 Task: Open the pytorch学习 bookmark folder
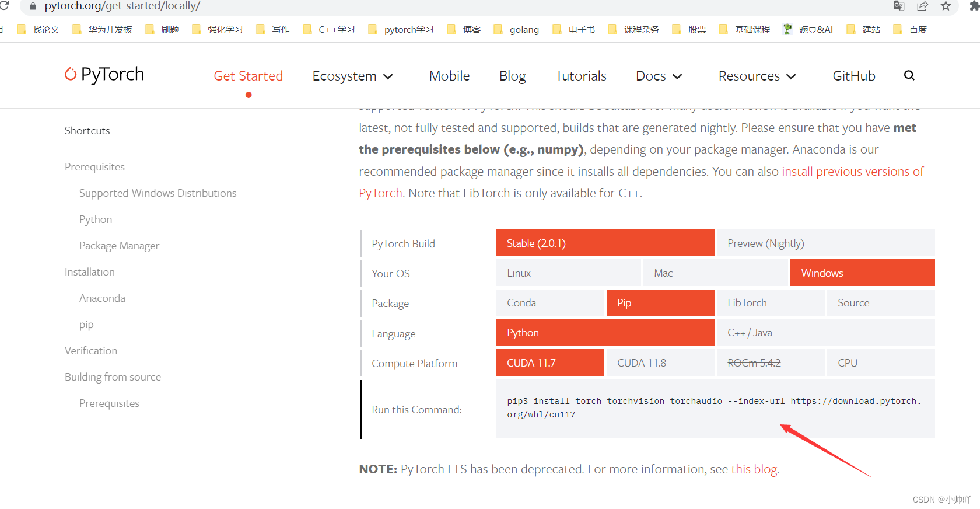[x=401, y=29]
